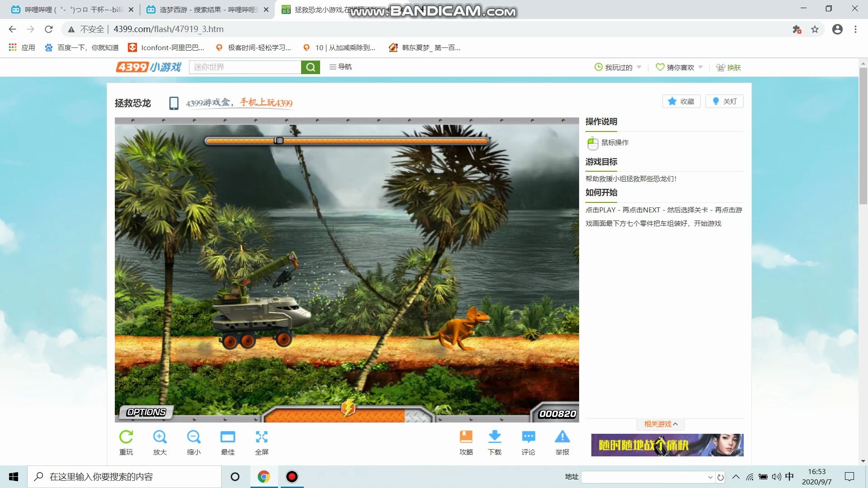Open the 极客时间 bookmark
This screenshot has width=868, height=488.
253,47
